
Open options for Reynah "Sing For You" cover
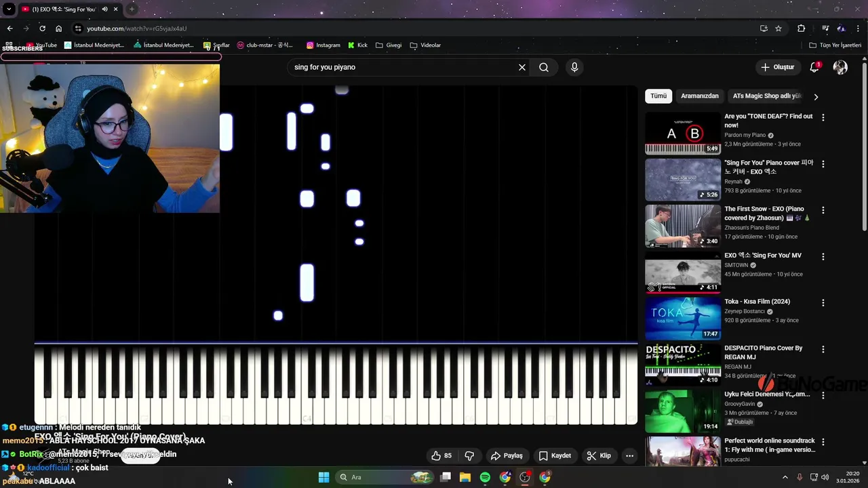823,164
